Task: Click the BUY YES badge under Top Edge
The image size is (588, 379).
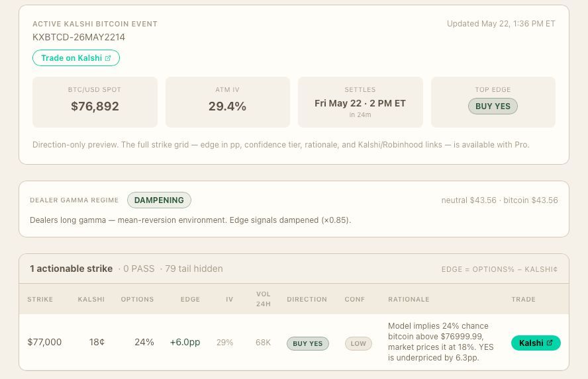Action: click(x=493, y=106)
